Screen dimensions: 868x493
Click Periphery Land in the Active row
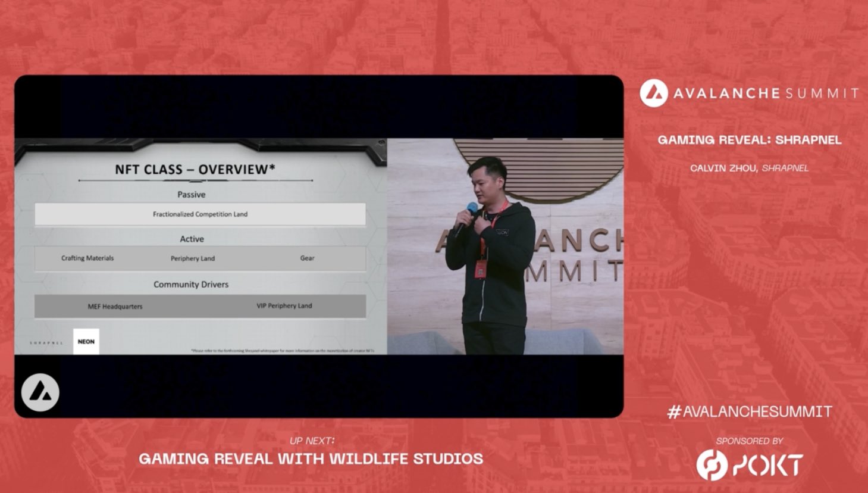pos(193,258)
